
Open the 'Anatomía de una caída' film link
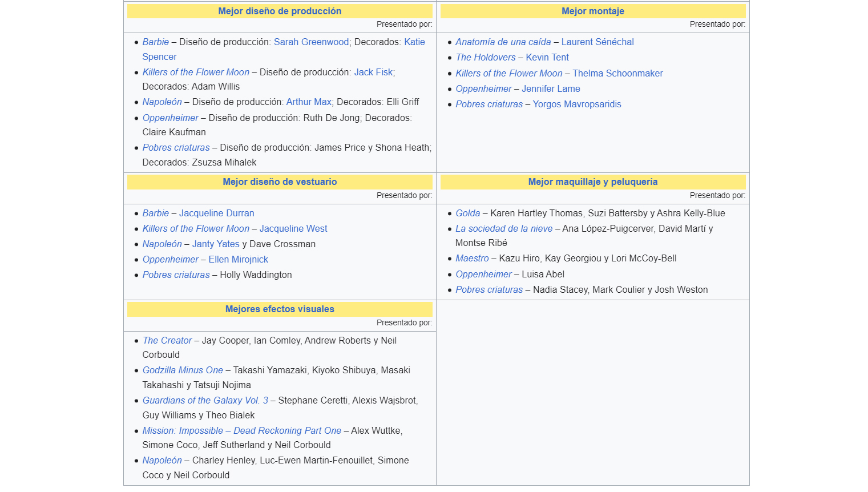pos(503,42)
